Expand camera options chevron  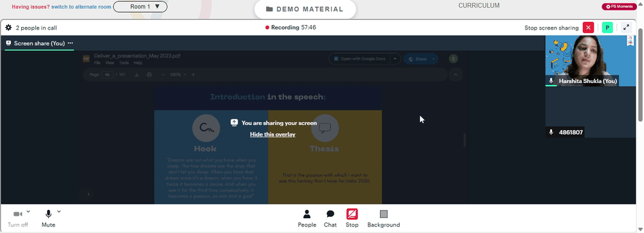point(28,212)
